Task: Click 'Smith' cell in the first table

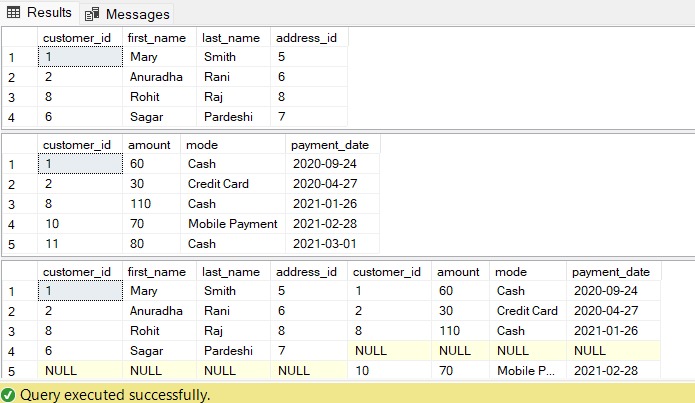Action: (234, 57)
